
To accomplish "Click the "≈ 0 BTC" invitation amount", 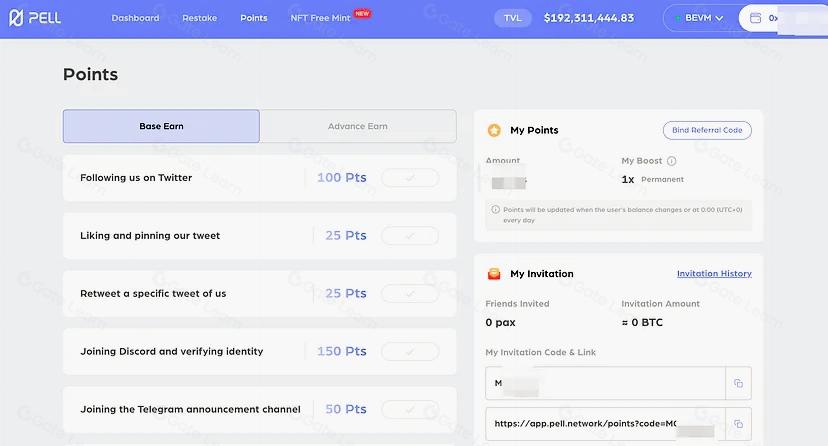I will pyautogui.click(x=642, y=322).
